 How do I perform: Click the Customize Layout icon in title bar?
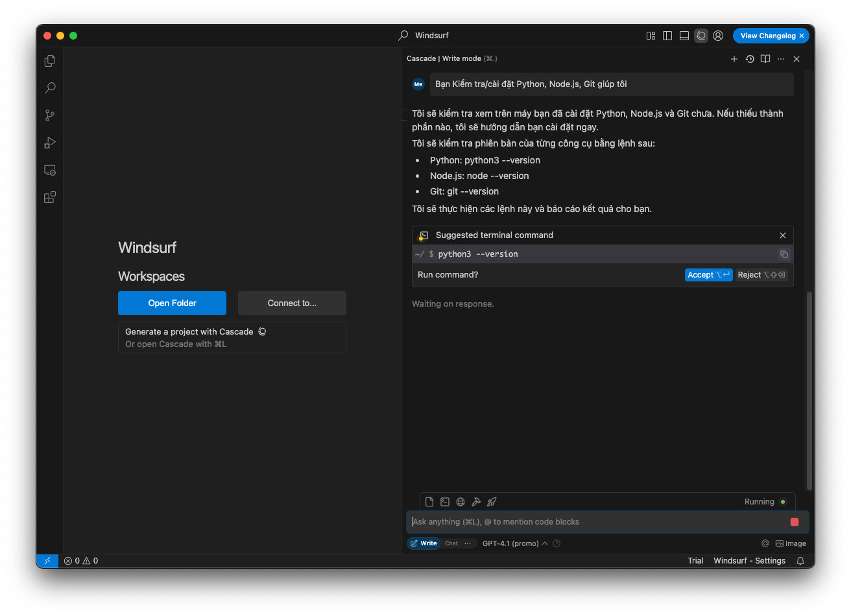click(x=651, y=36)
